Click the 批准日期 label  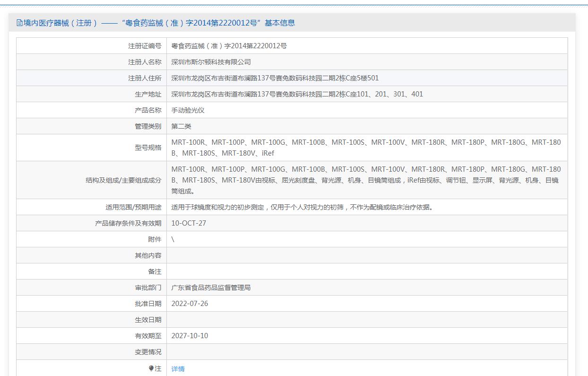tap(148, 304)
